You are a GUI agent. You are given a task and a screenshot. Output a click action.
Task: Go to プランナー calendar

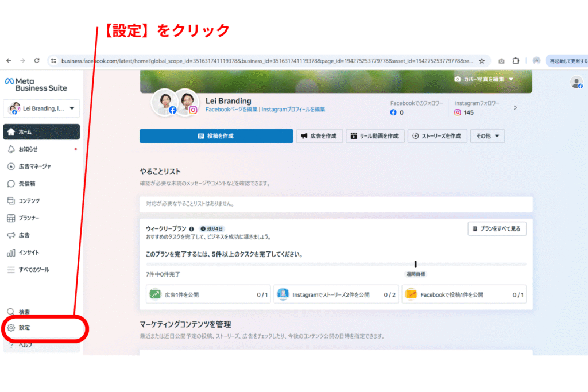tap(29, 218)
